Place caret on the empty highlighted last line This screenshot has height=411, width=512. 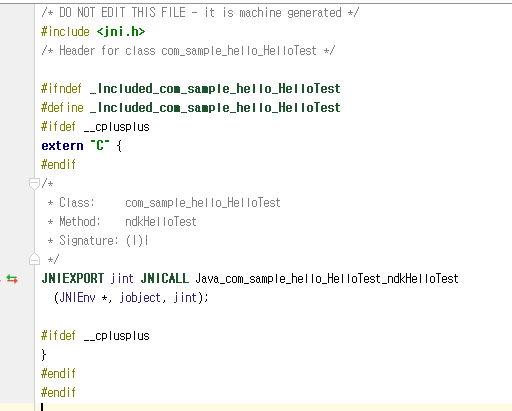[273, 407]
